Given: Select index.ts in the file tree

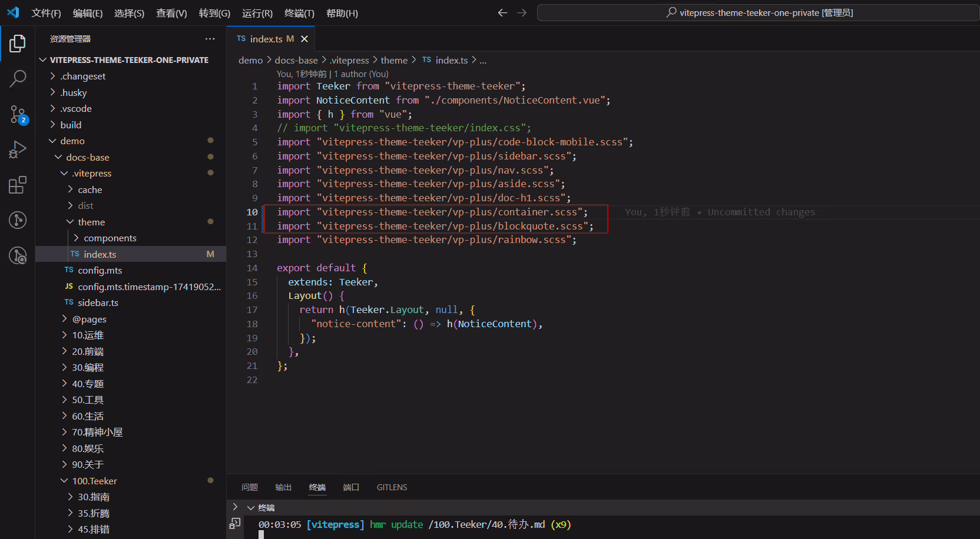Looking at the screenshot, I should (x=131, y=254).
